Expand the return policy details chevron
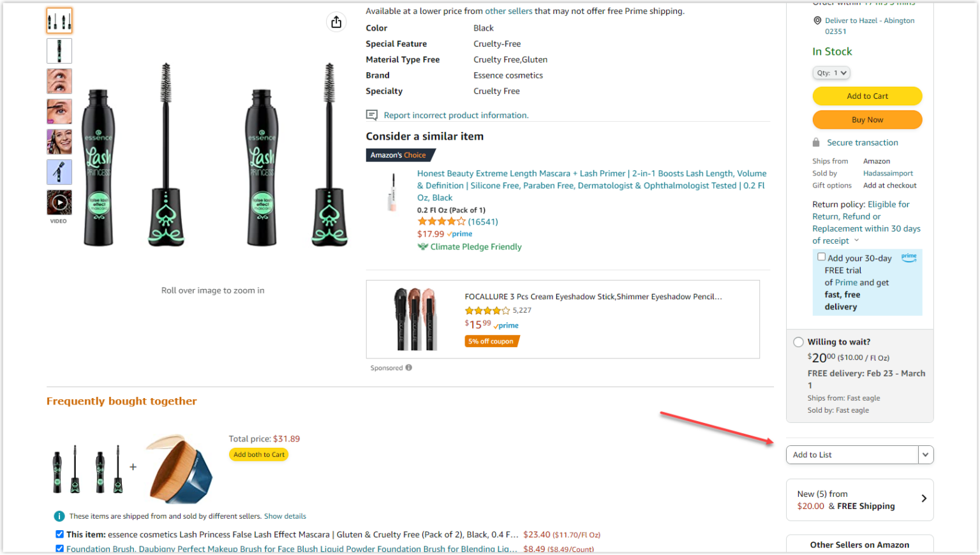 (858, 241)
